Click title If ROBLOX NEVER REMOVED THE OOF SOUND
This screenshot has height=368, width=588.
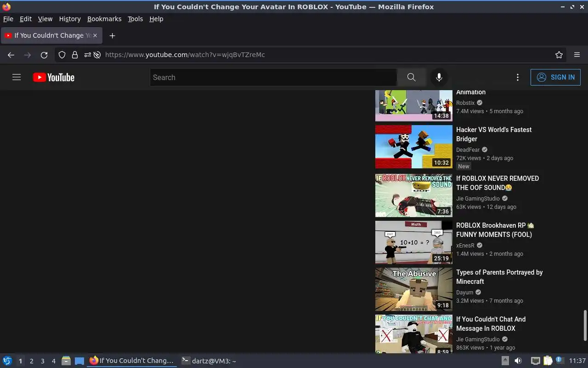pos(498,183)
